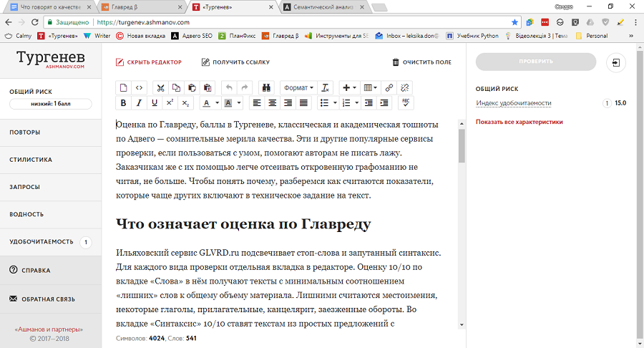Viewport: 644px width, 348px height.
Task: Toggle italic formatting
Action: tap(139, 103)
